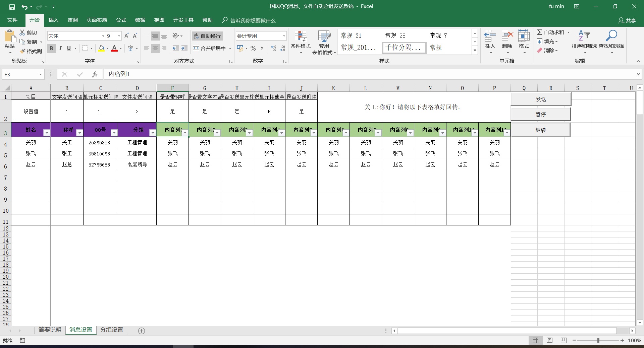Toggle middle vertical alignment button
The width and height of the screenshot is (644, 348).
click(155, 36)
